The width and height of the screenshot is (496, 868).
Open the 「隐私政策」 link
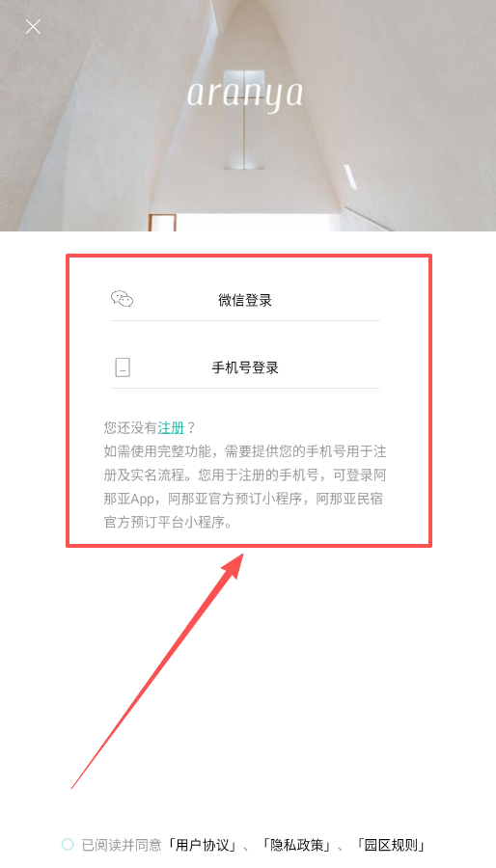pos(298,845)
